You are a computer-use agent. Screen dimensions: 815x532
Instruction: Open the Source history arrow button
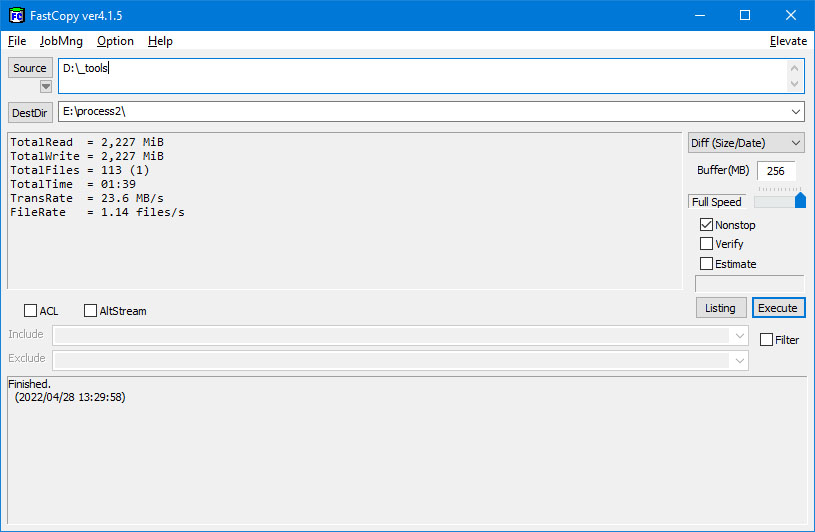click(x=46, y=86)
